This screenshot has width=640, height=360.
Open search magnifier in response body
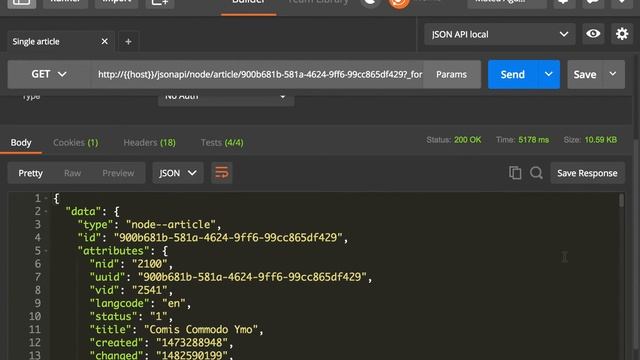[x=536, y=173]
